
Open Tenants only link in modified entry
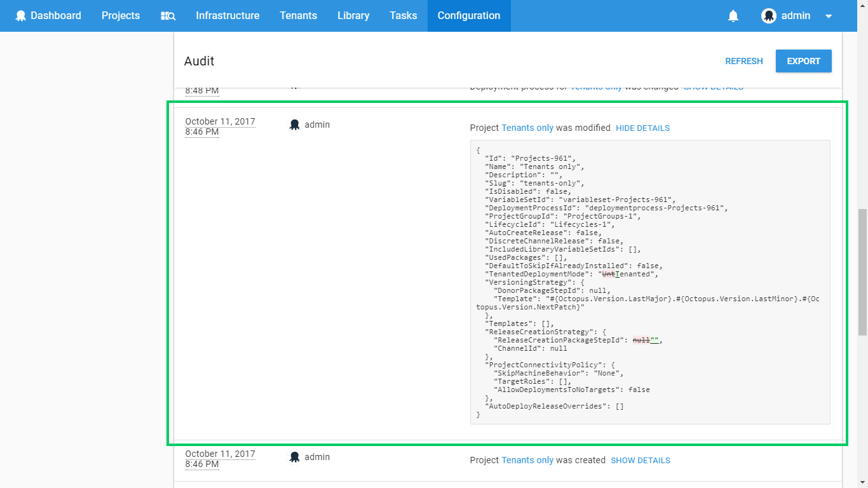(527, 128)
